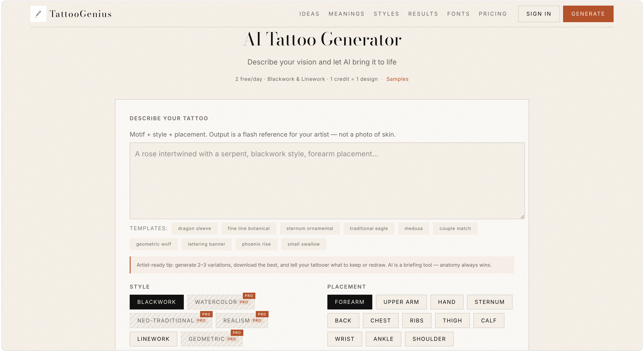The image size is (644, 352).
Task: Open the Styles nav link
Action: point(386,14)
